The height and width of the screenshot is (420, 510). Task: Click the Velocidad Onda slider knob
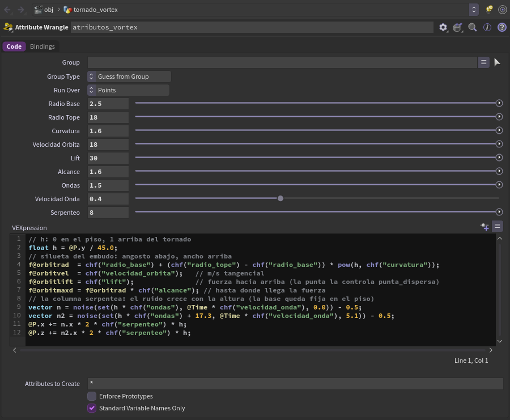pyautogui.click(x=280, y=198)
